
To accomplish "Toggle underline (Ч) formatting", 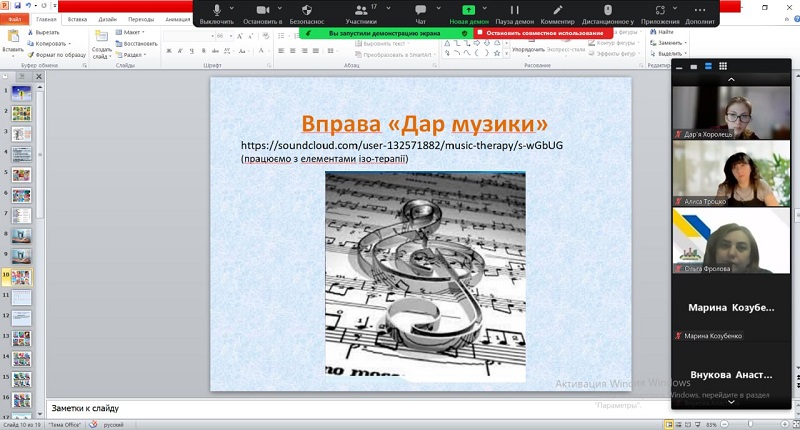I will pyautogui.click(x=191, y=51).
